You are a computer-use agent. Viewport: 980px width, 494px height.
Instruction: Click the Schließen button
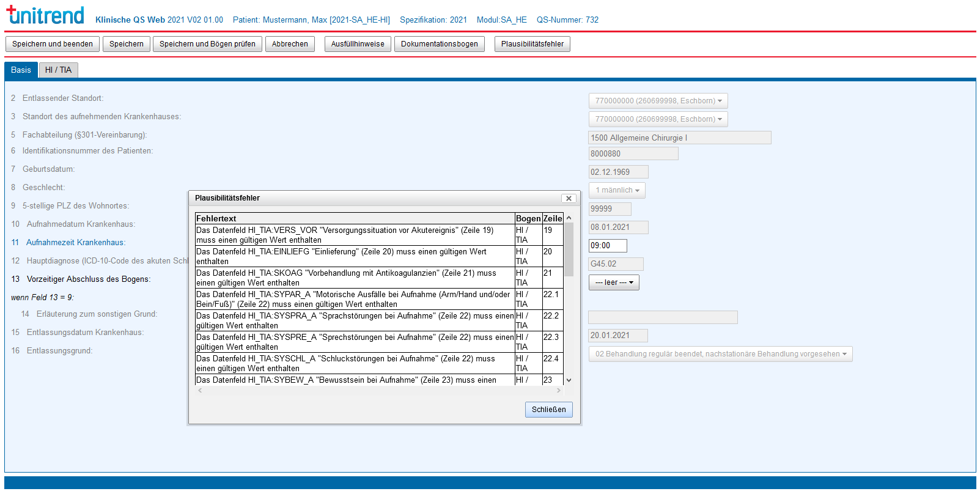(548, 410)
